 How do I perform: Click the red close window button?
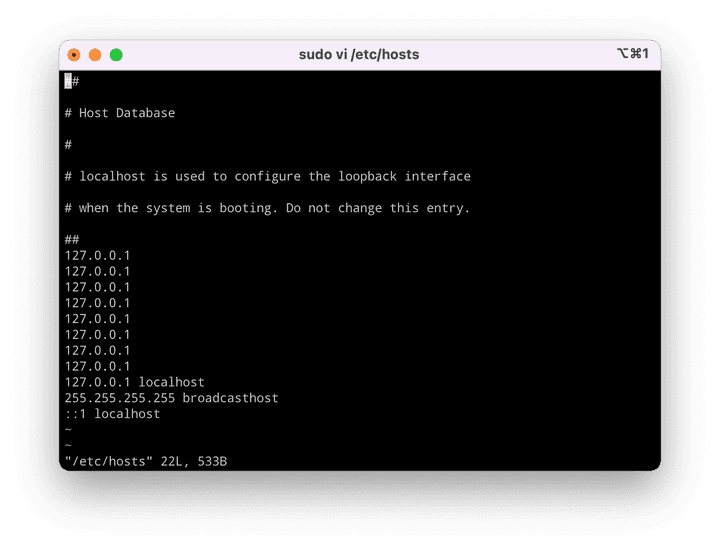[x=74, y=55]
